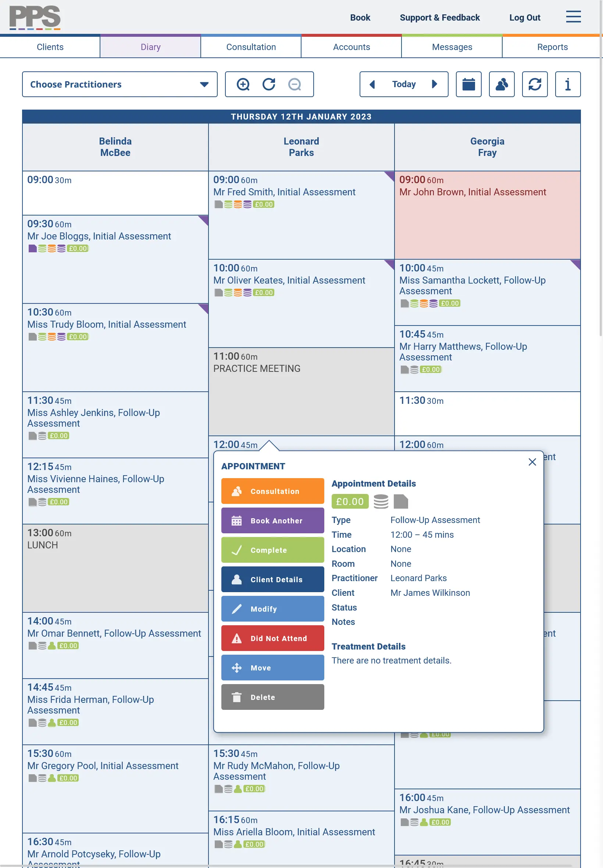Expand the Choose Practitioners dropdown
The width and height of the screenshot is (603, 868).
coord(120,84)
